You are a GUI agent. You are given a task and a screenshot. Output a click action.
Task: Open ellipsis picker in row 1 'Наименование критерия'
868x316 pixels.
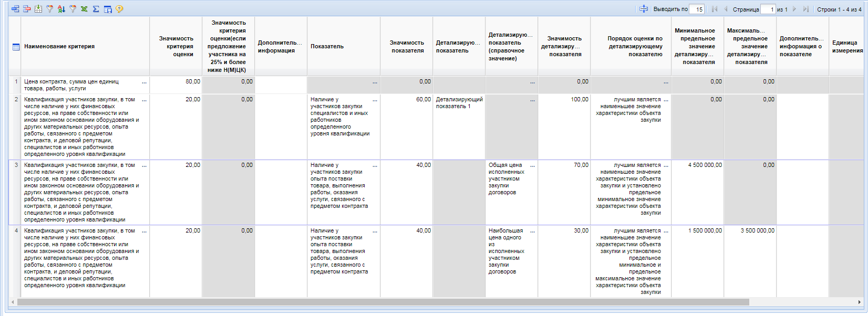pos(144,82)
